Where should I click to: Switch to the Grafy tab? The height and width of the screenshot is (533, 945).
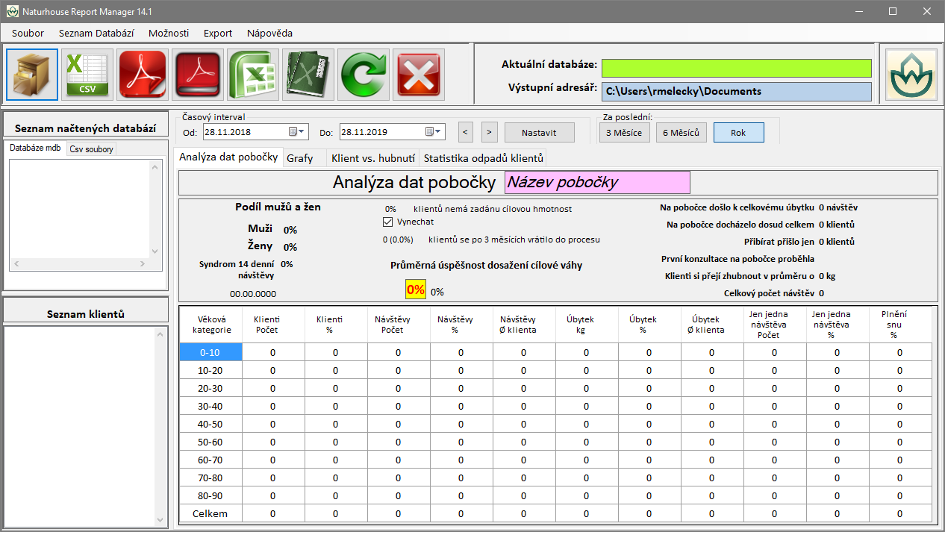click(299, 158)
